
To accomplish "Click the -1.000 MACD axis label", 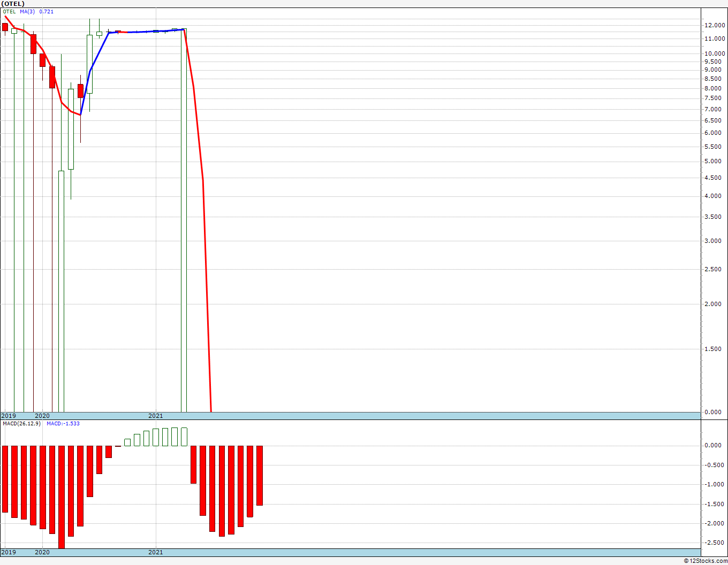I will click(x=714, y=485).
